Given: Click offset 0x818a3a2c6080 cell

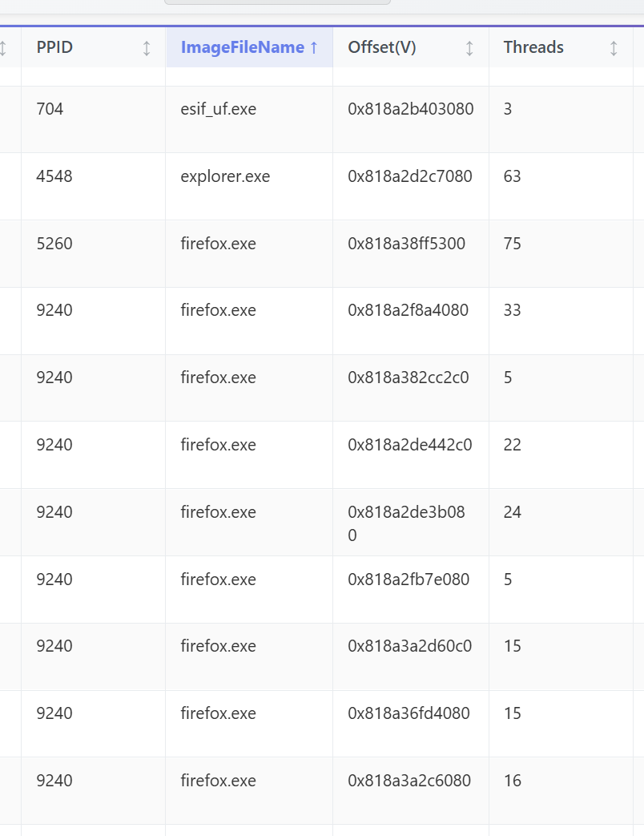Looking at the screenshot, I should [411, 790].
